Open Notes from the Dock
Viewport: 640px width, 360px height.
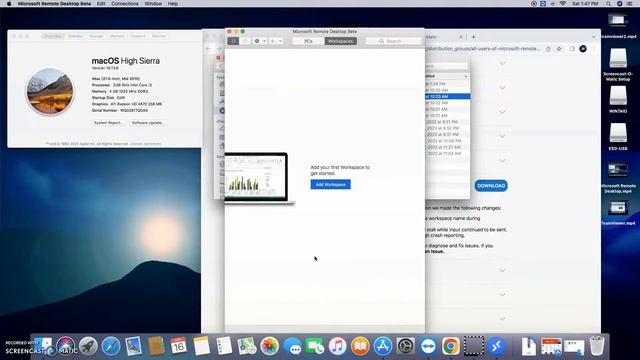coord(201,346)
